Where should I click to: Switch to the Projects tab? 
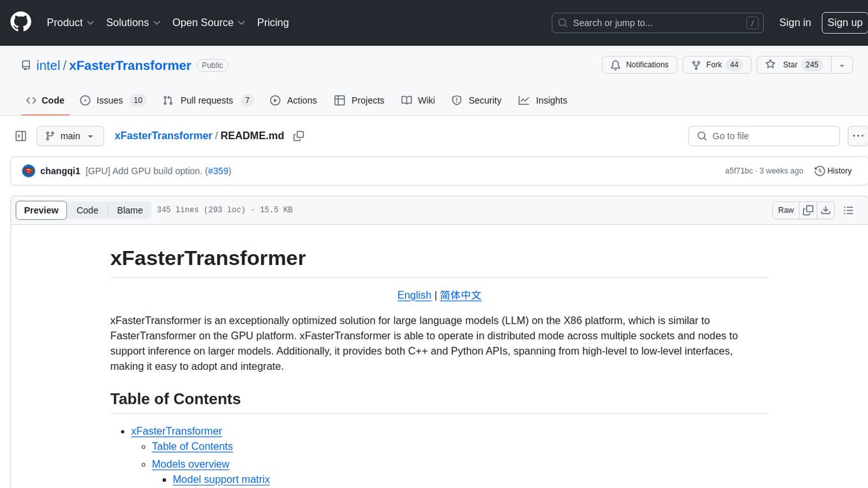click(x=359, y=100)
